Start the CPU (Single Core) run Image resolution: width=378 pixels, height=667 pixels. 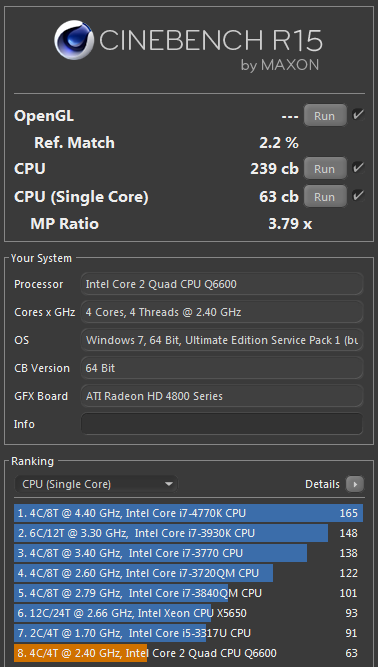pos(325,197)
